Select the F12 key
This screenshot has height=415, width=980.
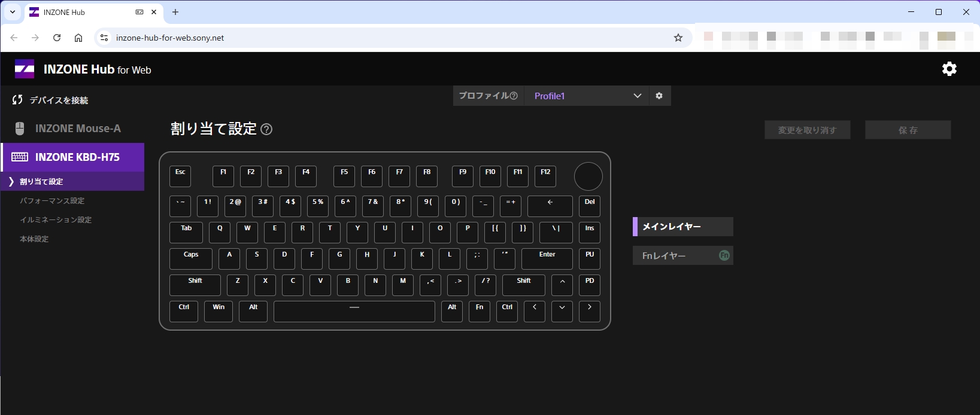click(x=545, y=176)
